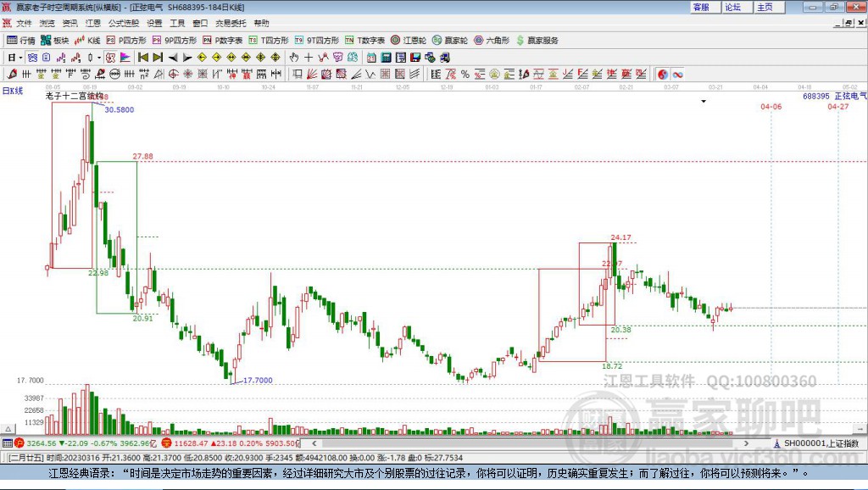
Task: Select the percent % retracement tool
Action: coord(465,74)
